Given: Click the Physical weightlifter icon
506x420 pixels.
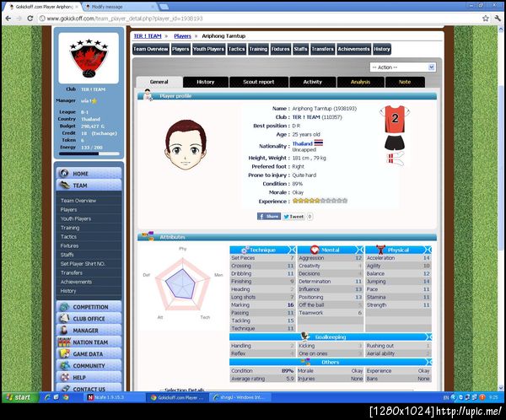Looking at the screenshot, I should click(x=381, y=250).
